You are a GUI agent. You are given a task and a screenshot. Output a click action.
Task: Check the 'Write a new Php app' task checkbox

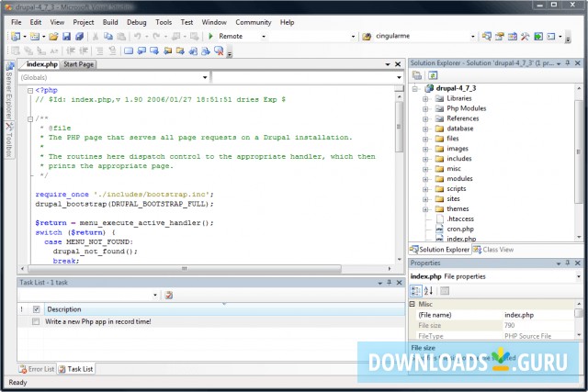coord(36,322)
